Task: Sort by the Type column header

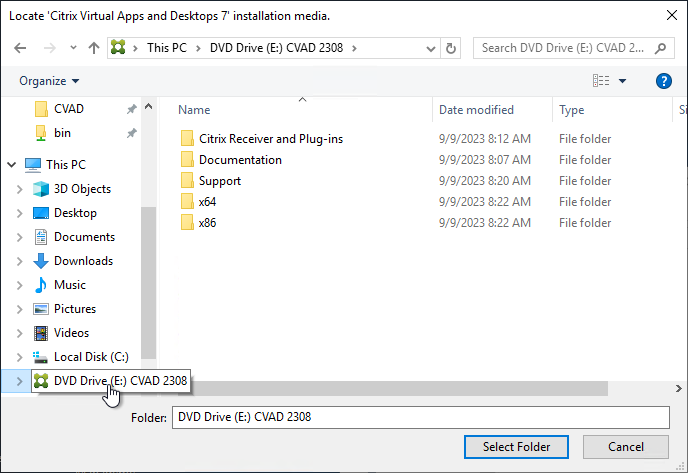Action: click(571, 110)
